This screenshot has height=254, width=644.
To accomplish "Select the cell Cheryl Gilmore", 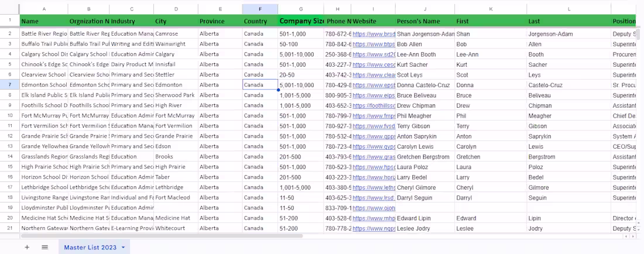I will 425,187.
